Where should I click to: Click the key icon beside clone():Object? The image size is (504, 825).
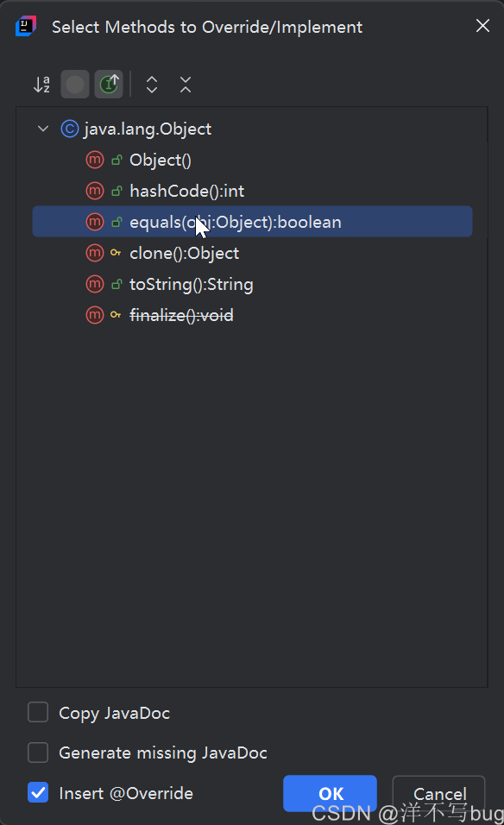click(116, 253)
